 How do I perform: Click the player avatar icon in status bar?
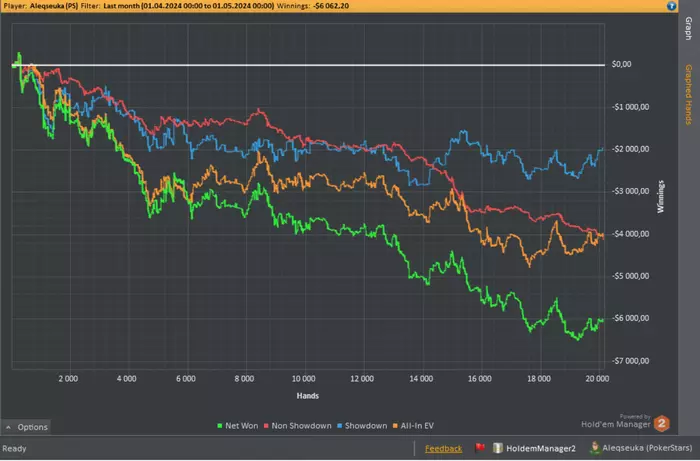(x=595, y=447)
